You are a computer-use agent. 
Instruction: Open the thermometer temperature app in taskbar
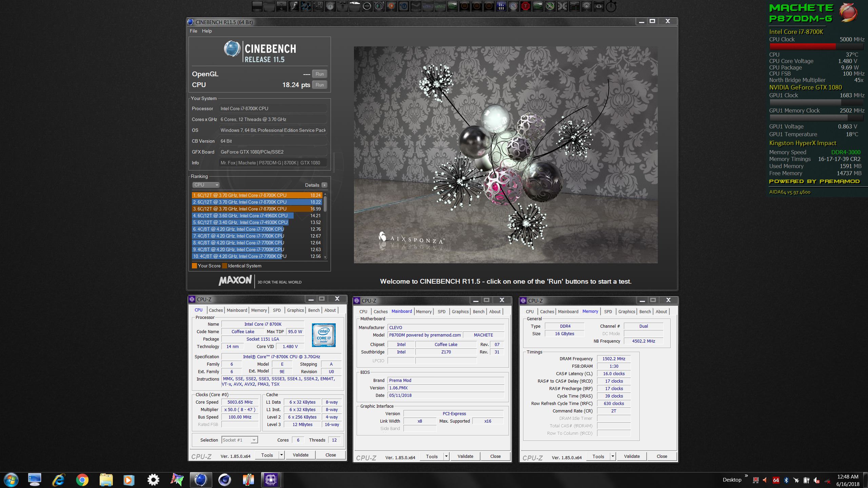249,480
